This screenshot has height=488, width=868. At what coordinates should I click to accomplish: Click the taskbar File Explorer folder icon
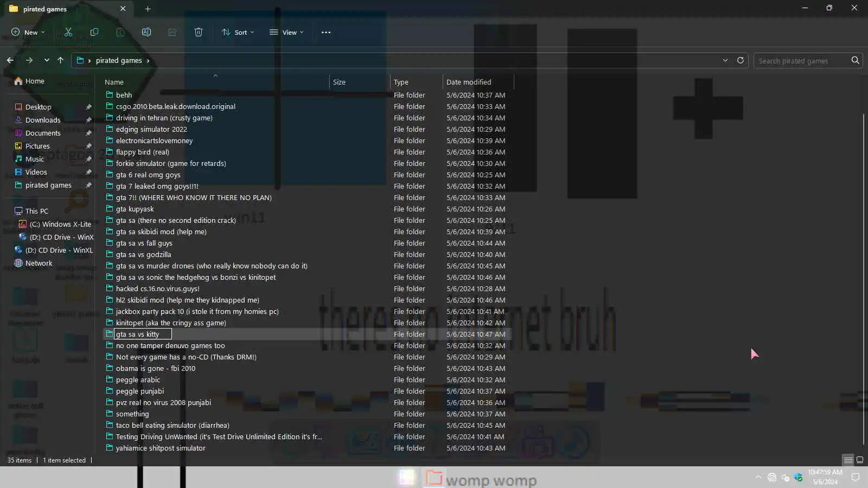(x=433, y=477)
